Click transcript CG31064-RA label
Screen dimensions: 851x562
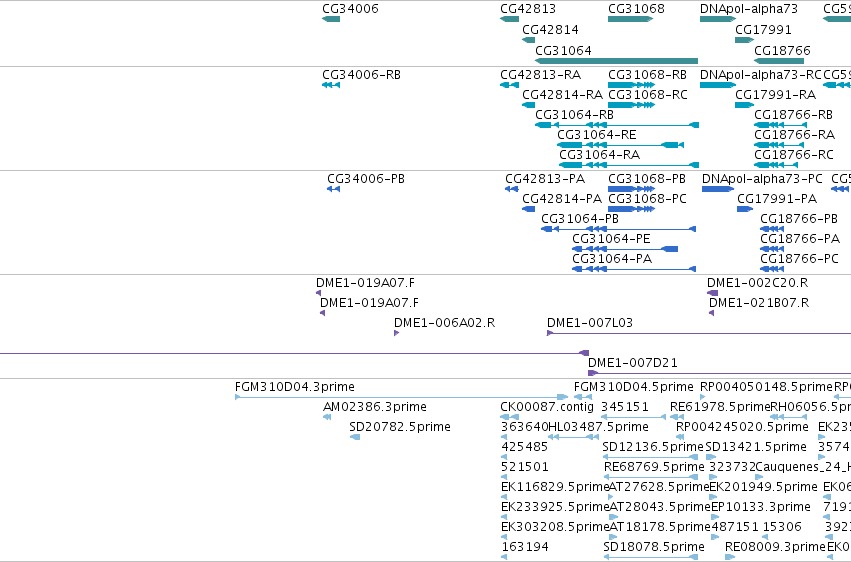pos(599,155)
